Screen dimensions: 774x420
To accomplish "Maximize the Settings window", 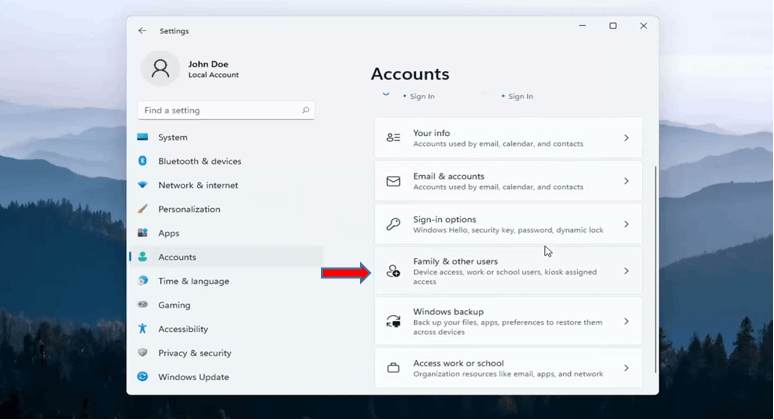I will [613, 26].
